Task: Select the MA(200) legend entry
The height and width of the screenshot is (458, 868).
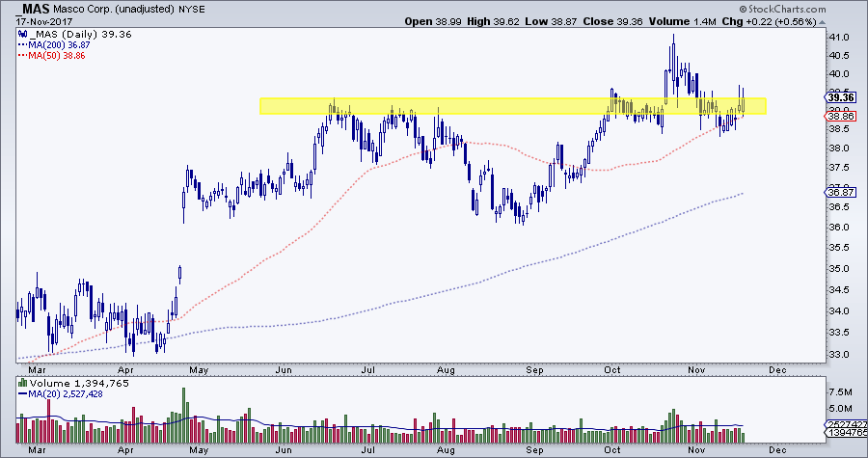Action: point(48,45)
